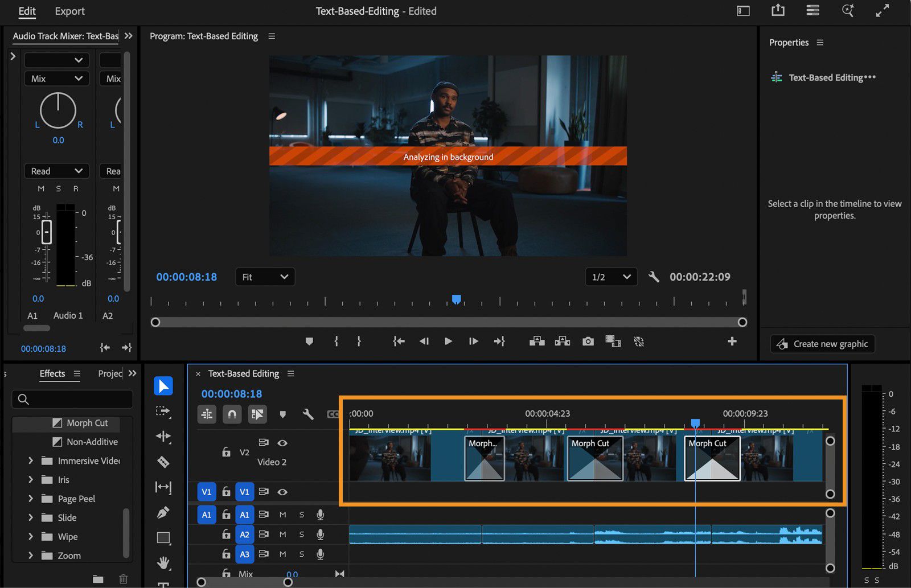Toggle Snap in Timeline with the magnet icon
Screen dimensions: 911x588
[232, 414]
